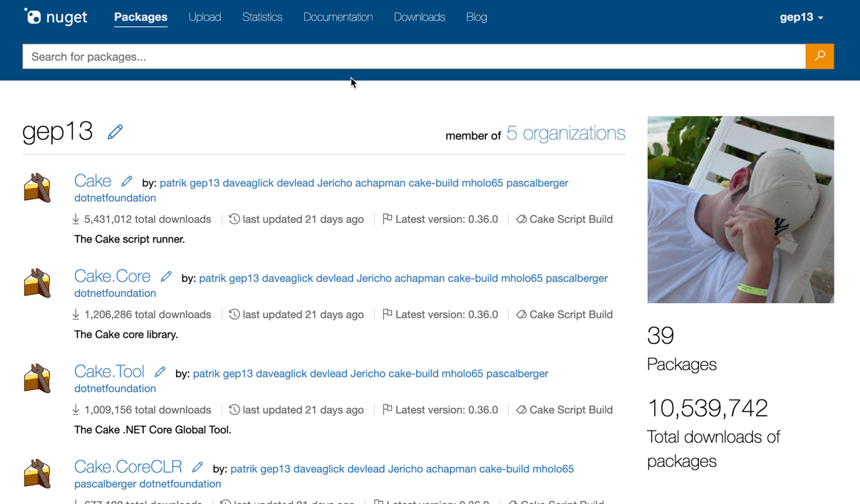Click the edit pencil next to Cake.Tool
This screenshot has height=504, width=860.
160,372
